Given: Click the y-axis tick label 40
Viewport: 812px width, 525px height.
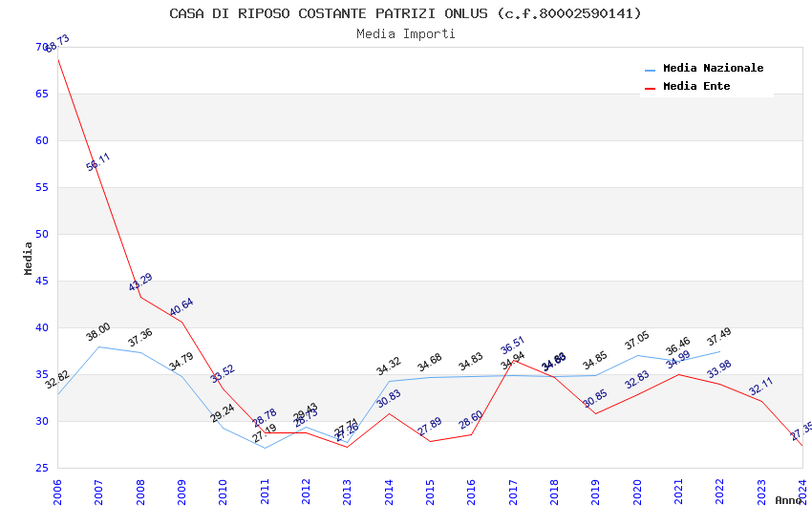Looking at the screenshot, I should (42, 328).
